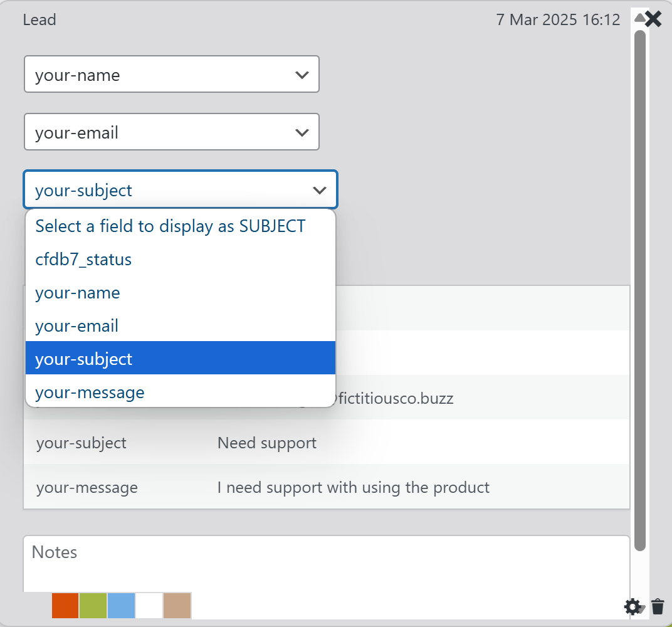Delete the lead using the trash icon
The width and height of the screenshot is (672, 627).
coord(658,606)
